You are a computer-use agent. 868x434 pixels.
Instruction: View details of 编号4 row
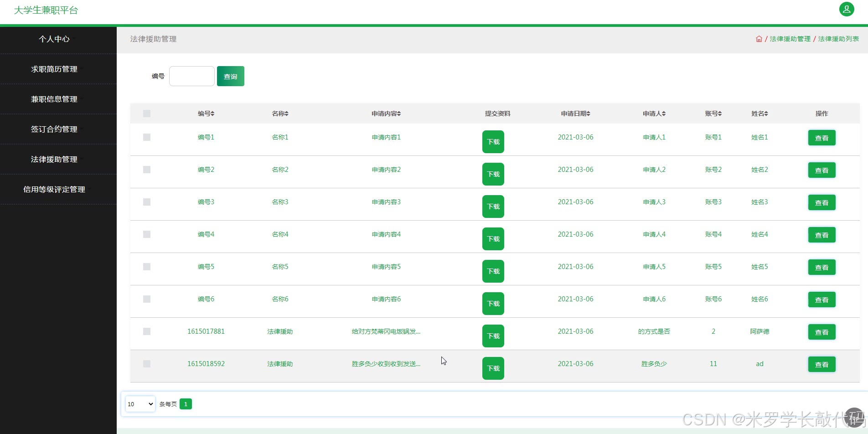(822, 235)
